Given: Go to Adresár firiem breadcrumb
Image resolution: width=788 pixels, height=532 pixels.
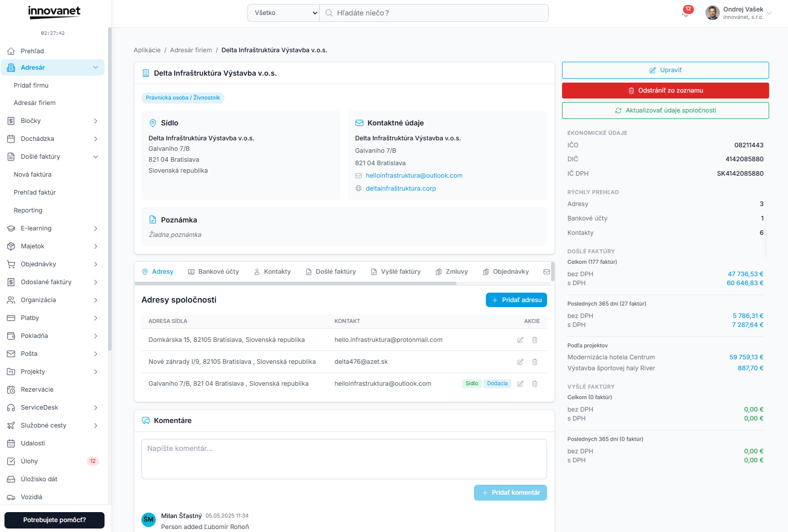Looking at the screenshot, I should click(191, 50).
